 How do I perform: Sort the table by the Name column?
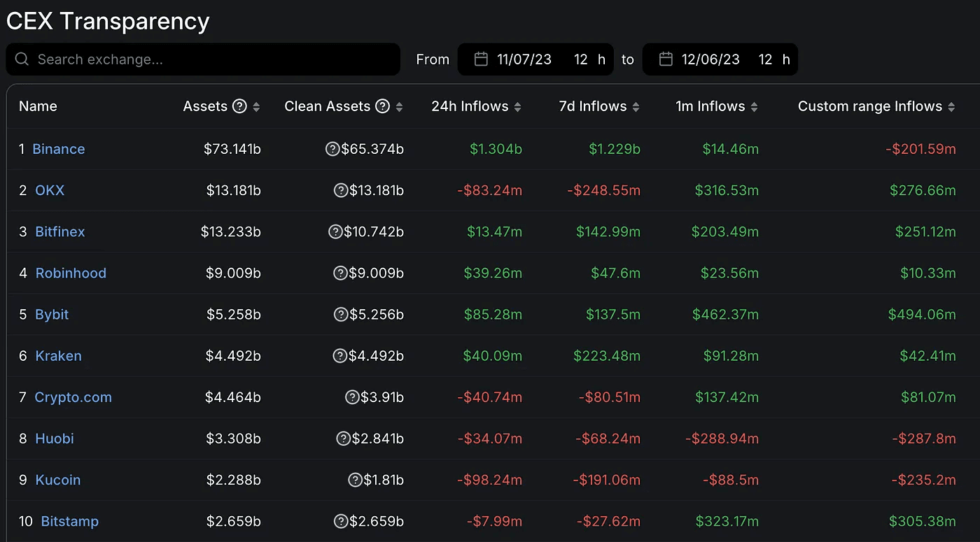(x=38, y=106)
